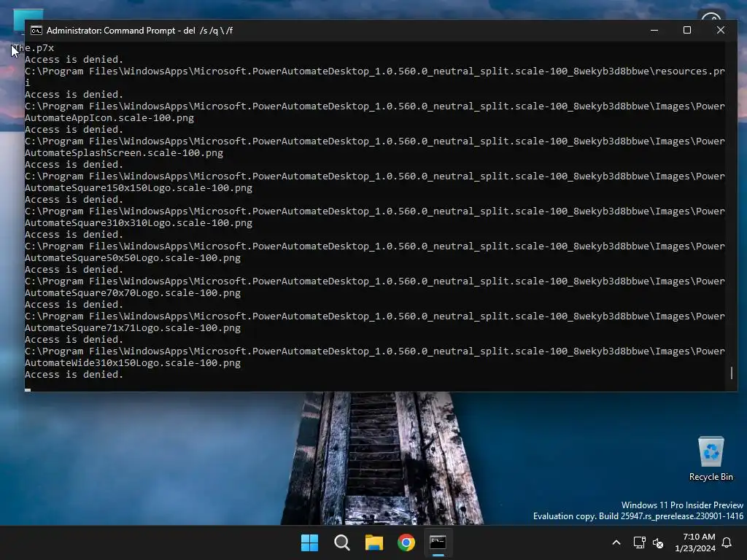
Task: Click the muted volume tray icon
Action: (x=658, y=542)
